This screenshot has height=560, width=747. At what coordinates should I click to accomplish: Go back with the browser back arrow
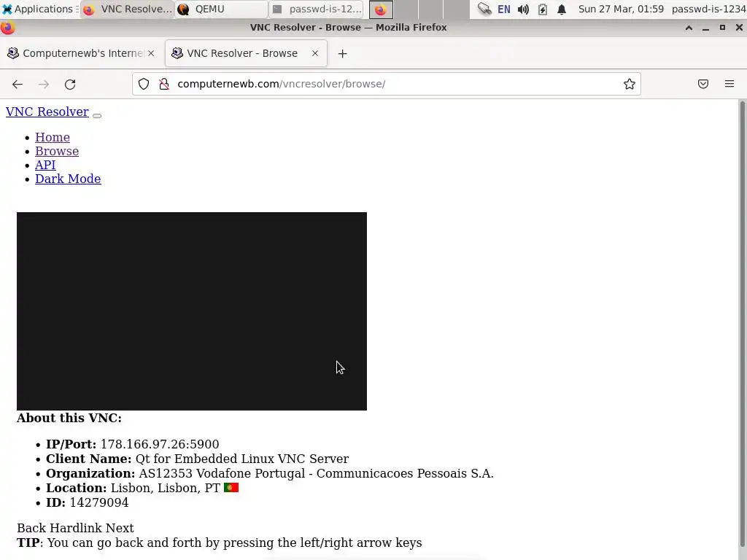pyautogui.click(x=18, y=85)
